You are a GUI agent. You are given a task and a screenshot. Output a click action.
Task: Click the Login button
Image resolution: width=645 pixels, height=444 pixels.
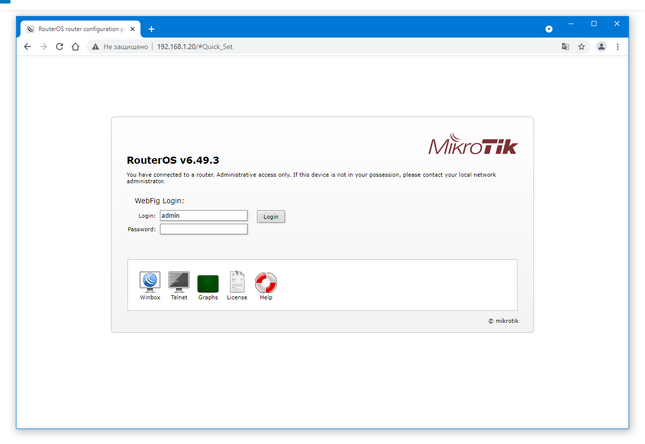(271, 216)
